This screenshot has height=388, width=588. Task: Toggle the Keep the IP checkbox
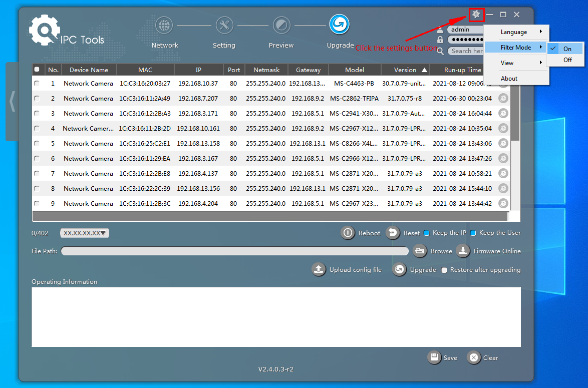(x=426, y=233)
